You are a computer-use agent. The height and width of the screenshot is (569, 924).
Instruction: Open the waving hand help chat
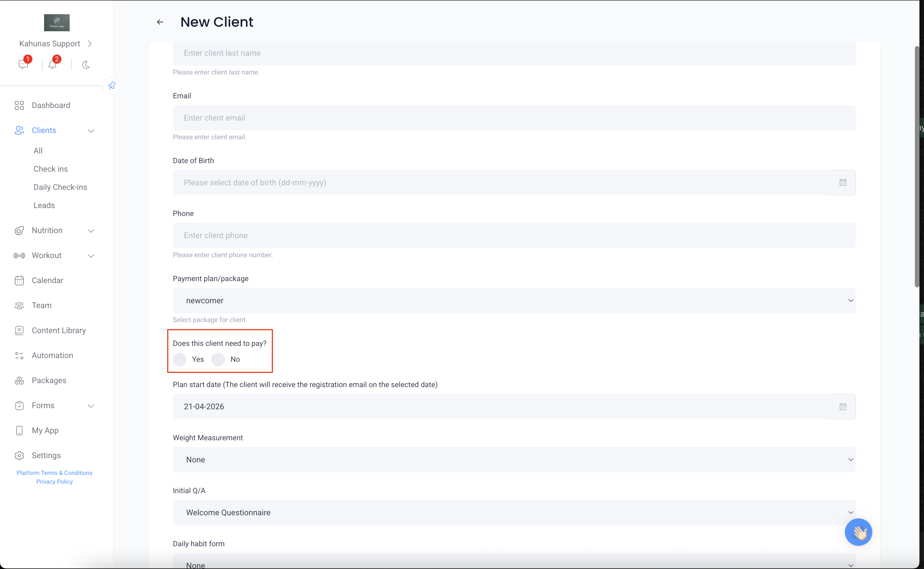pyautogui.click(x=858, y=532)
